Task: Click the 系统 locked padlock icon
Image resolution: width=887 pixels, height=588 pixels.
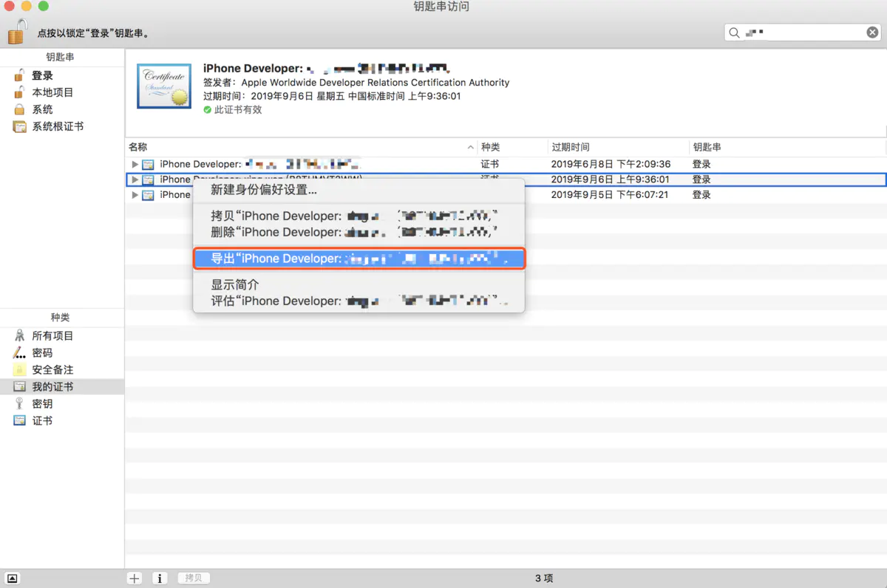Action: point(20,109)
